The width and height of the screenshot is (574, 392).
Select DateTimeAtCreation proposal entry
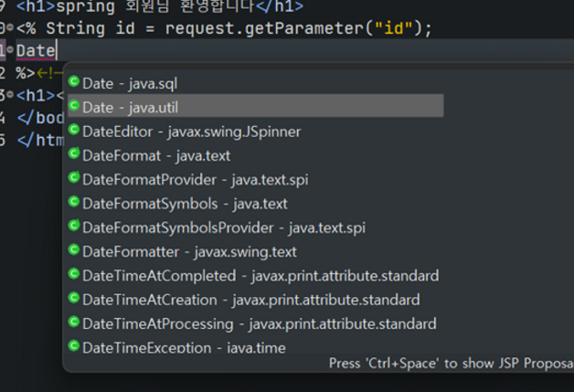[256, 300]
